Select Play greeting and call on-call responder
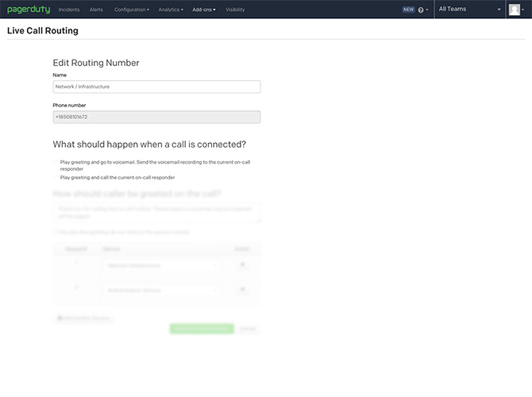The image size is (532, 397). (56, 178)
